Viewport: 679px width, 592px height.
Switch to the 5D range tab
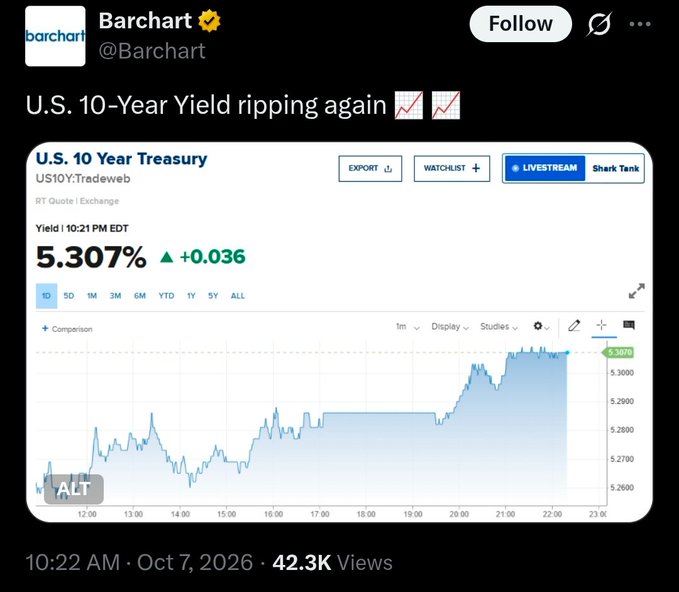[x=69, y=296]
